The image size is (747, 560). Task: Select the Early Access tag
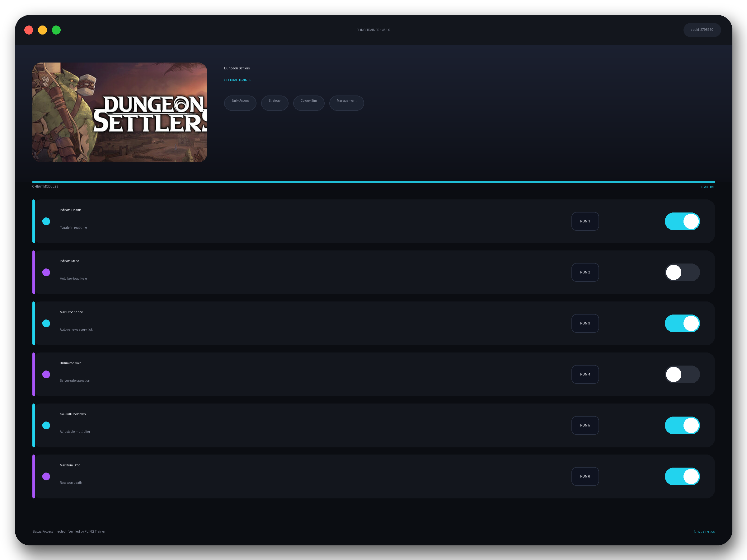(240, 103)
